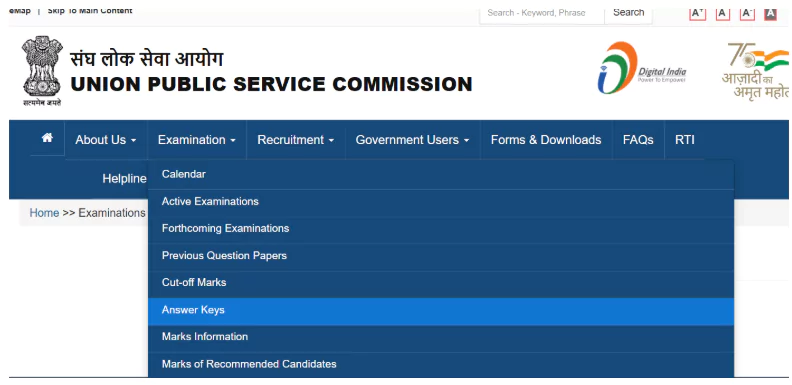Viewport: 792px width, 385px height.
Task: Select Forthcoming Examinations menu entry
Action: (x=440, y=229)
